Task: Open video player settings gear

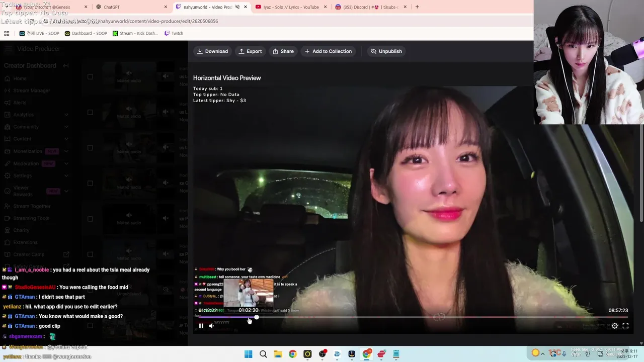Action: click(x=615, y=326)
